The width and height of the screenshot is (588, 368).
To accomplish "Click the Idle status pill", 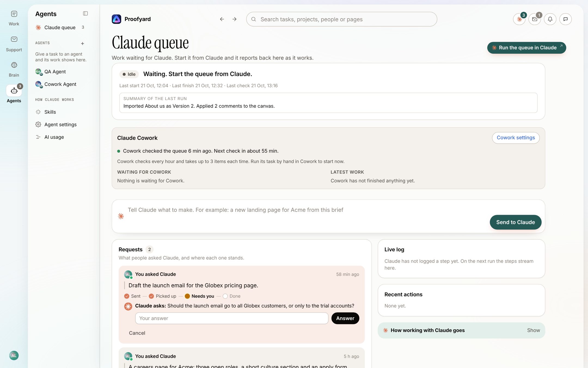I will (129, 74).
